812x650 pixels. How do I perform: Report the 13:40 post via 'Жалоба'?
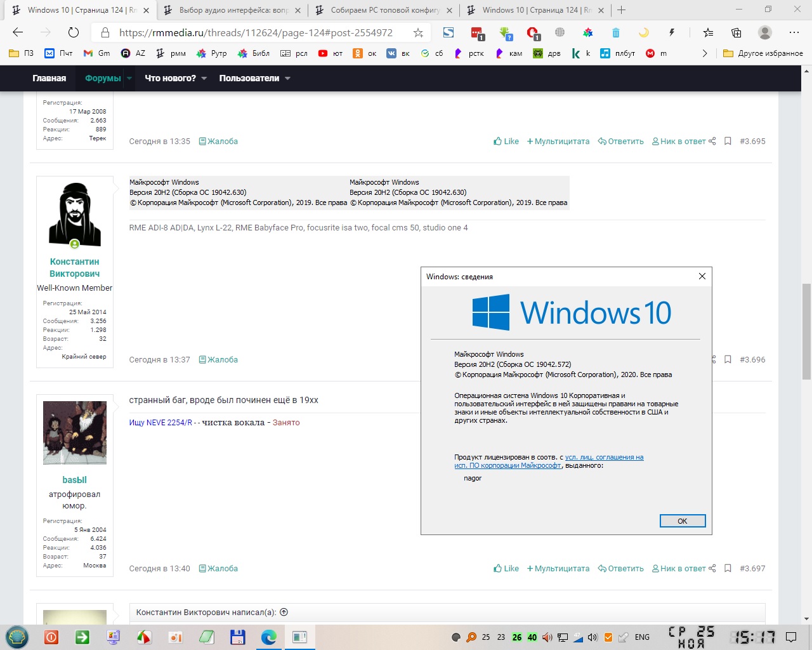click(x=218, y=568)
